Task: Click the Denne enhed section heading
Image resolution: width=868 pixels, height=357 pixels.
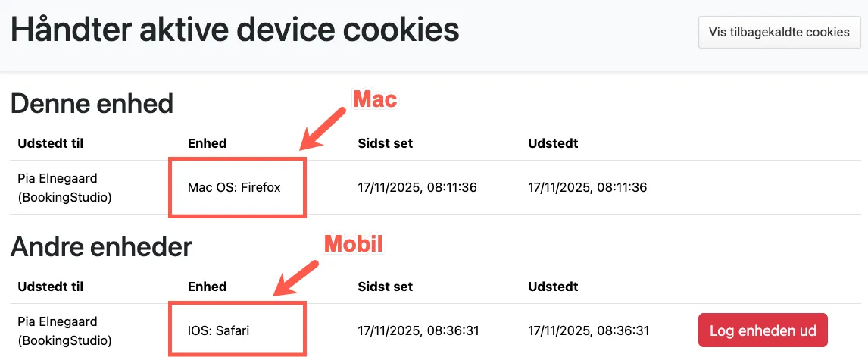Action: (92, 103)
